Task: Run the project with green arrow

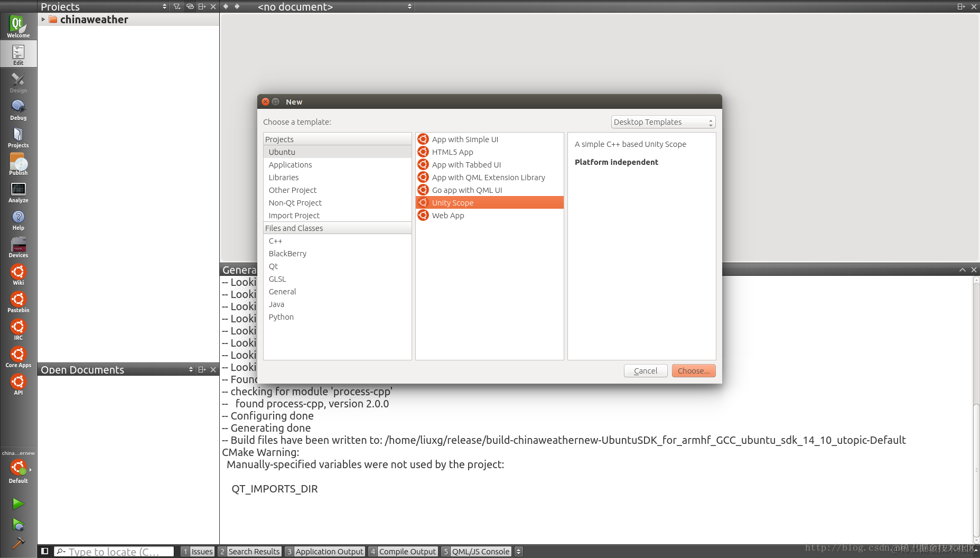Action: [18, 504]
